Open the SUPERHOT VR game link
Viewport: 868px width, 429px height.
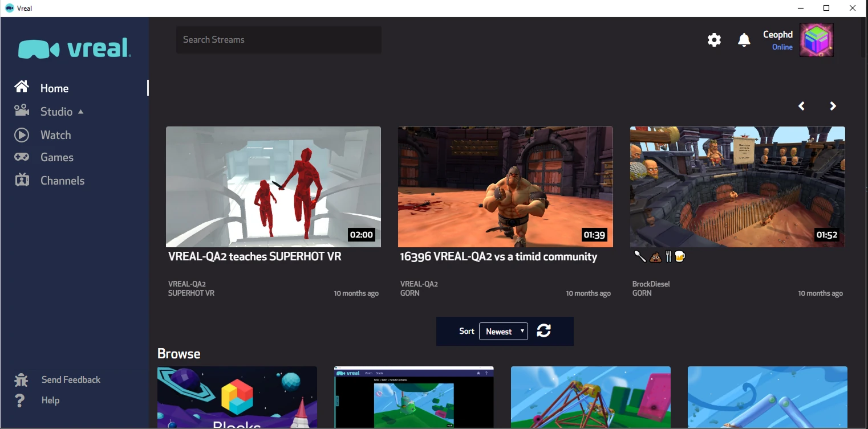191,293
